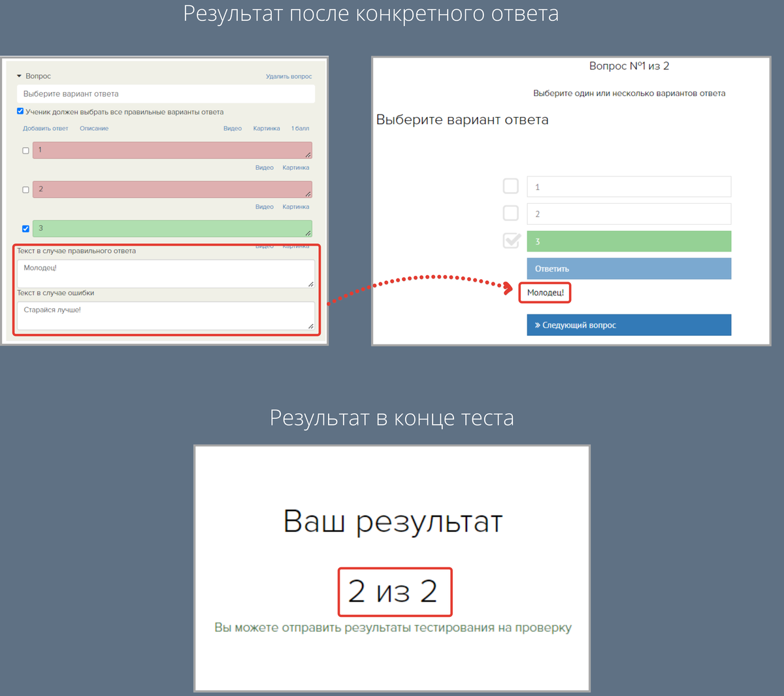The image size is (784, 696).
Task: Click the 1 балл link
Action: click(x=301, y=128)
